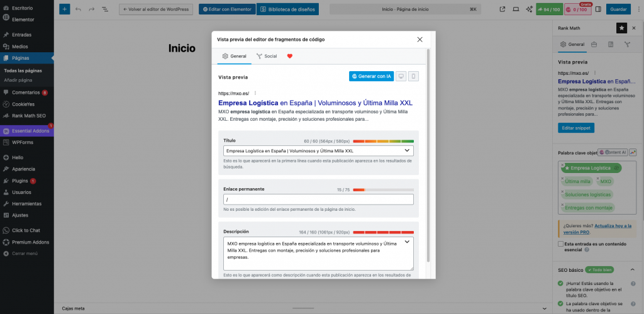This screenshot has width=644, height=314.
Task: Open Comentarios in the sidebar menu
Action: click(26, 93)
